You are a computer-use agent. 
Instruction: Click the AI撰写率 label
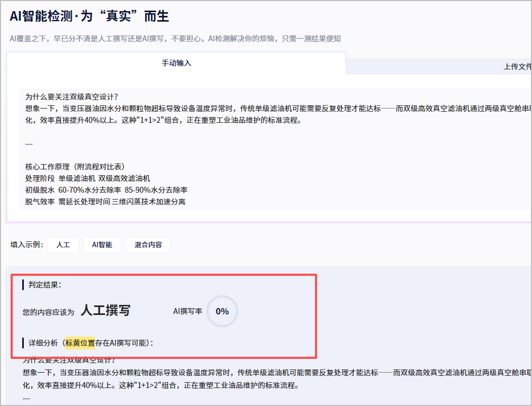tap(187, 311)
